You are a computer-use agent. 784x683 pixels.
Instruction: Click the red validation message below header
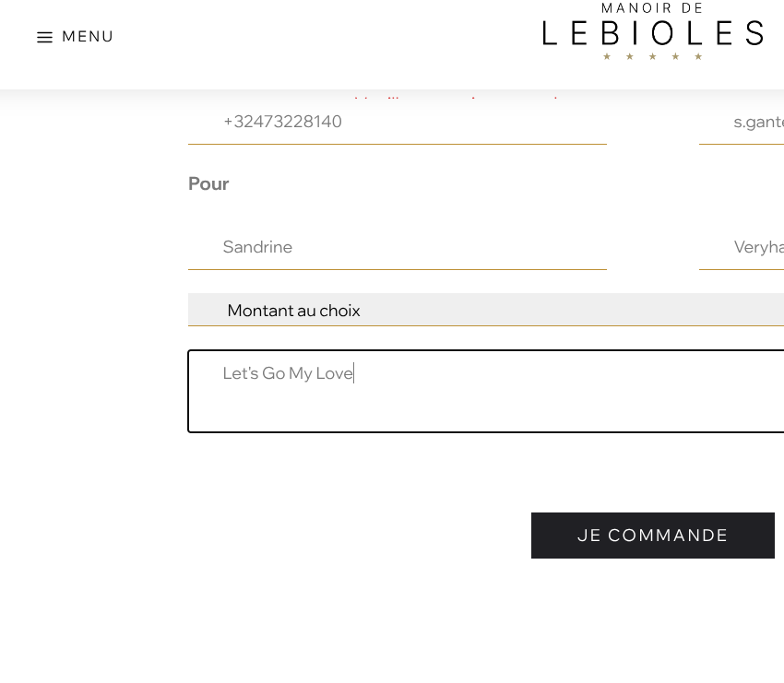[457, 96]
